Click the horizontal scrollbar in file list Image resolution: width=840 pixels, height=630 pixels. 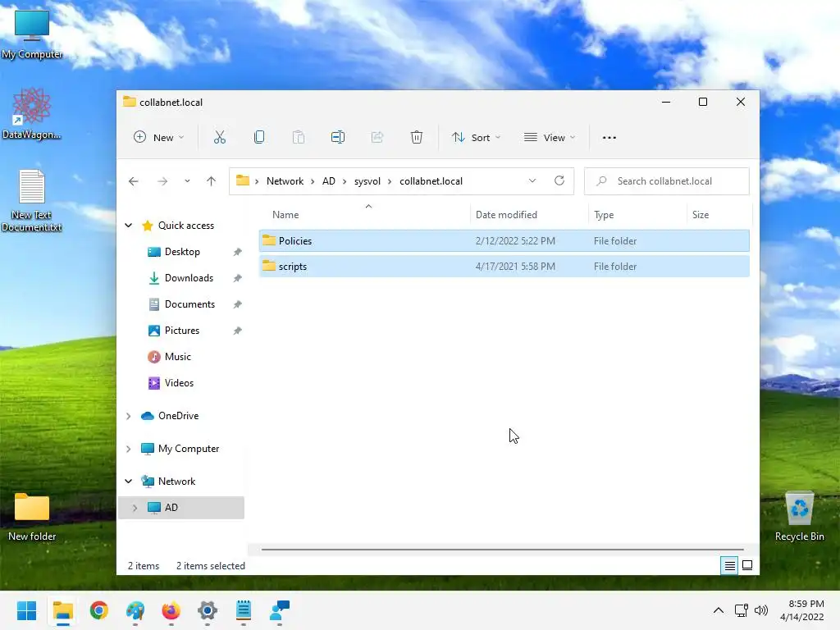(502, 549)
